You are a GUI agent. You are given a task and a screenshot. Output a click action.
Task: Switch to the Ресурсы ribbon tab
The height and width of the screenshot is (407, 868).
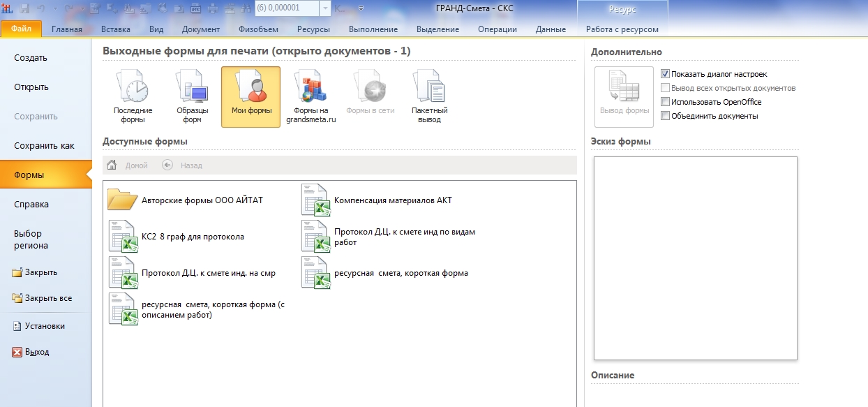(x=313, y=29)
